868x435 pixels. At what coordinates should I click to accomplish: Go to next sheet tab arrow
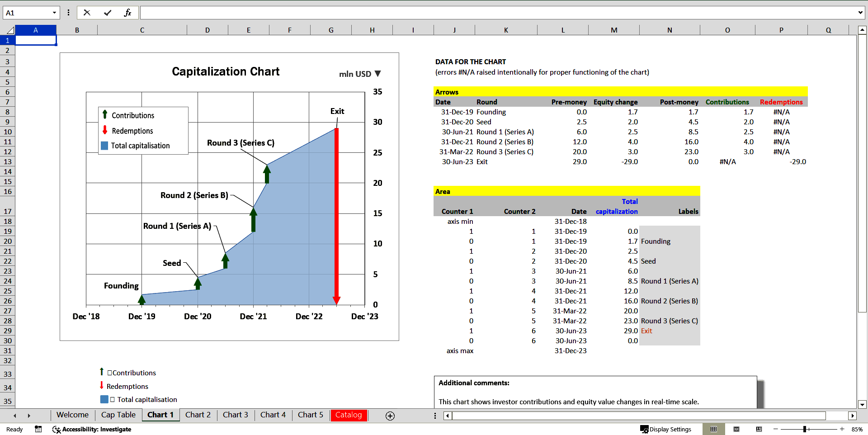click(29, 416)
